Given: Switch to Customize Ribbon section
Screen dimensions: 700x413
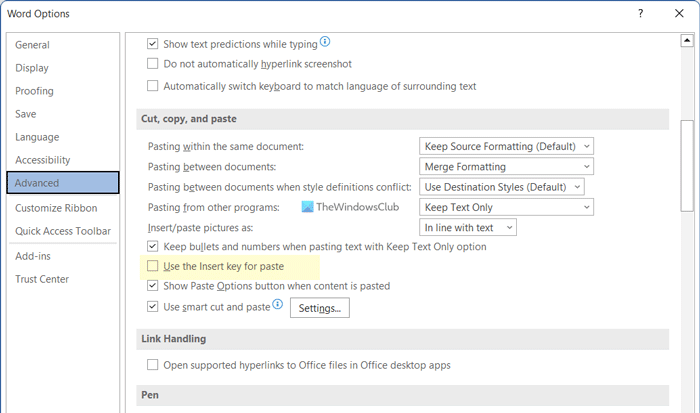Looking at the screenshot, I should point(56,208).
